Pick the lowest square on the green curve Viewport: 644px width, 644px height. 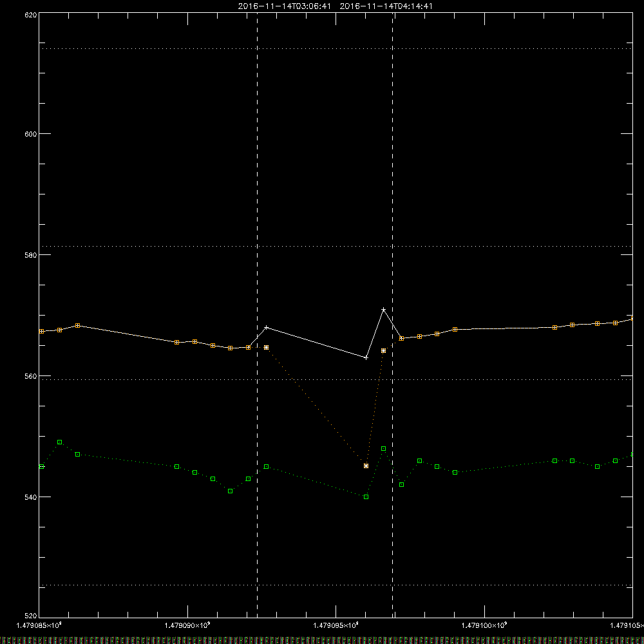click(x=366, y=497)
